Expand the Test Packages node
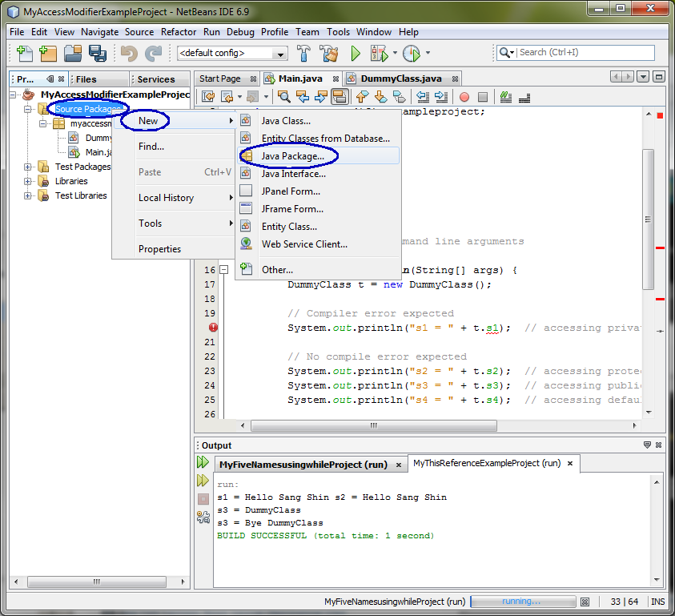The image size is (675, 616). coord(27,167)
